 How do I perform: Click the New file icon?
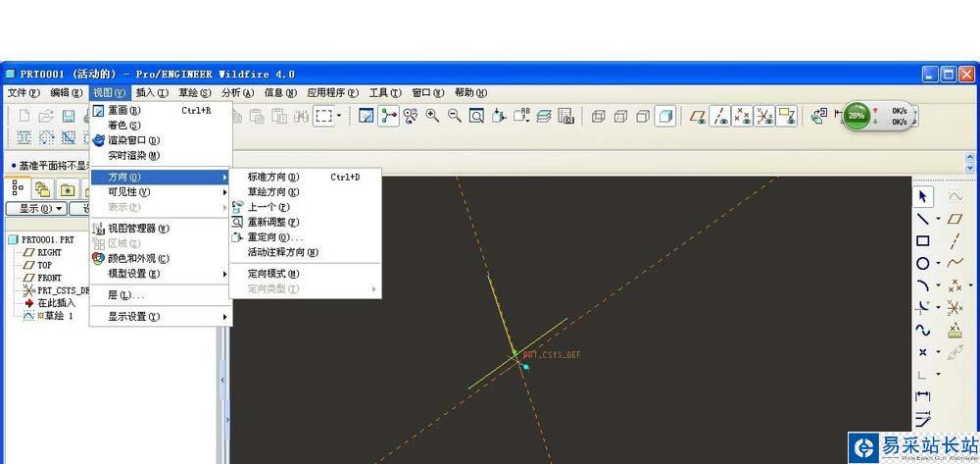[24, 116]
